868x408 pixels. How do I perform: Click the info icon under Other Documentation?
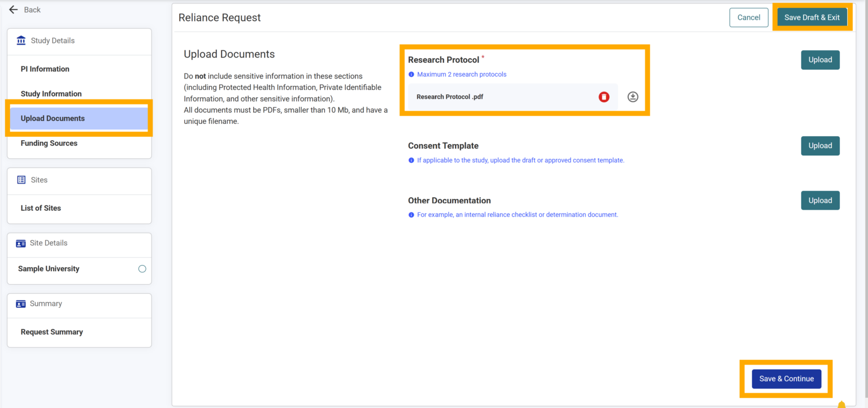411,214
